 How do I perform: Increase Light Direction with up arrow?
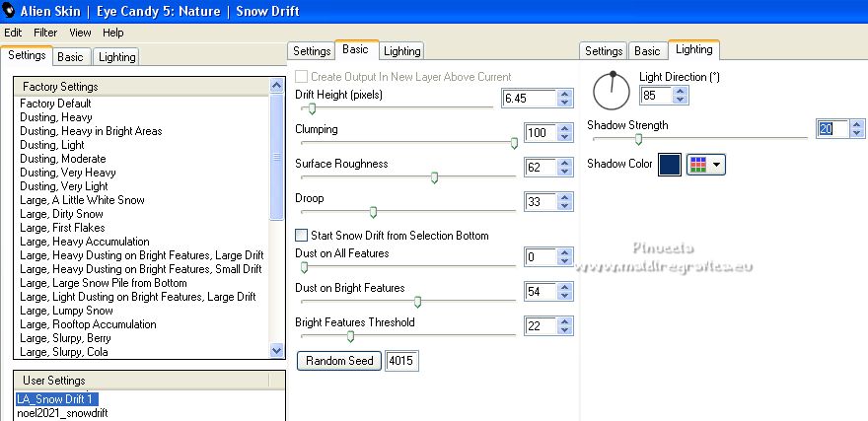click(681, 91)
